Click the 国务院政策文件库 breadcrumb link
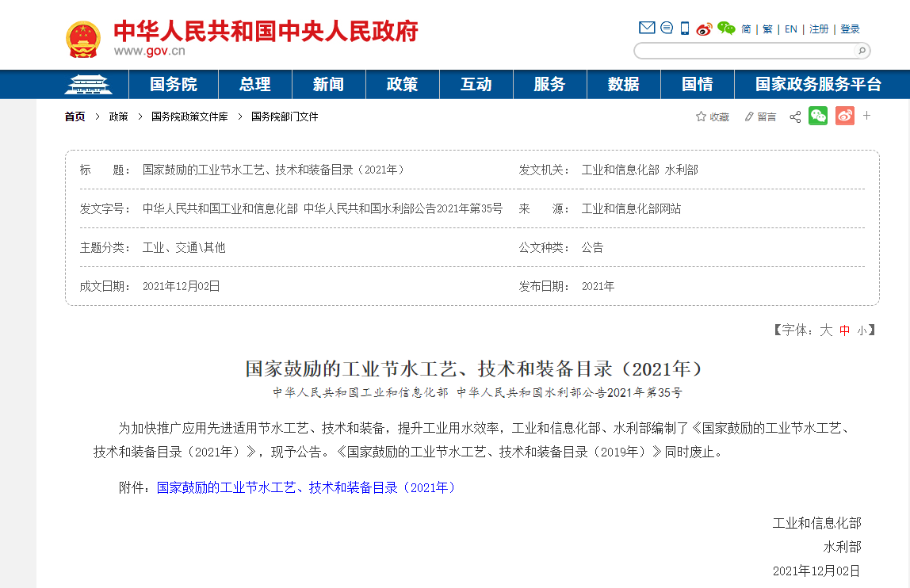The height and width of the screenshot is (588, 910). pyautogui.click(x=189, y=117)
